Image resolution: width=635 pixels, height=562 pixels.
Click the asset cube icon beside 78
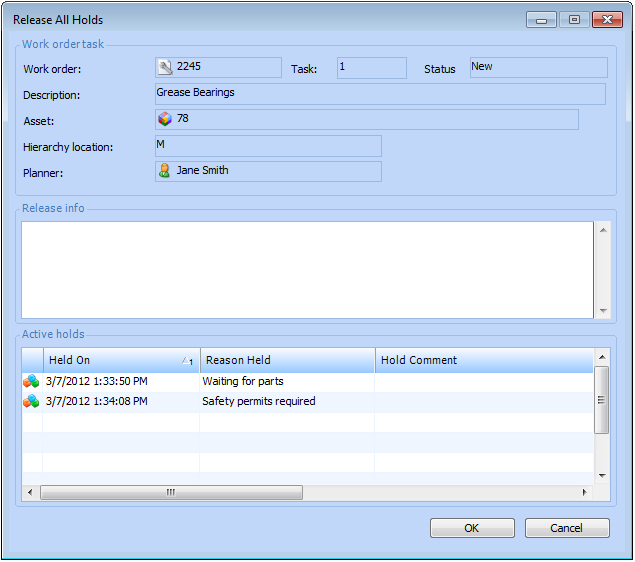[x=165, y=120]
